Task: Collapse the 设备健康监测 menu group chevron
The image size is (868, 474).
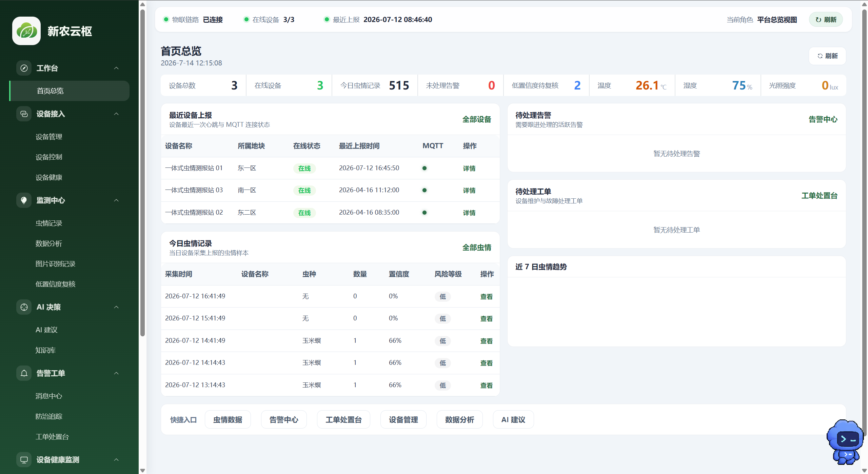Action: [116, 460]
